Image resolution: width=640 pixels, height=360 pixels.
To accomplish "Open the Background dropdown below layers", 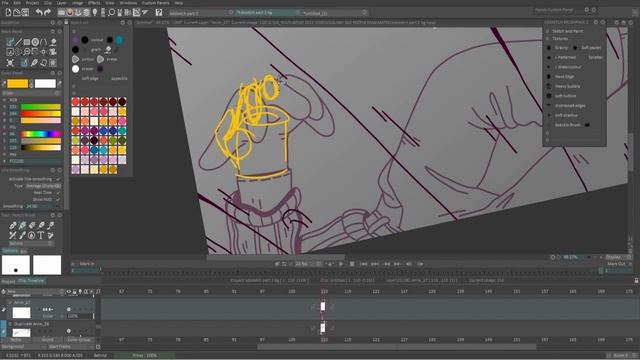I will click(x=22, y=347).
